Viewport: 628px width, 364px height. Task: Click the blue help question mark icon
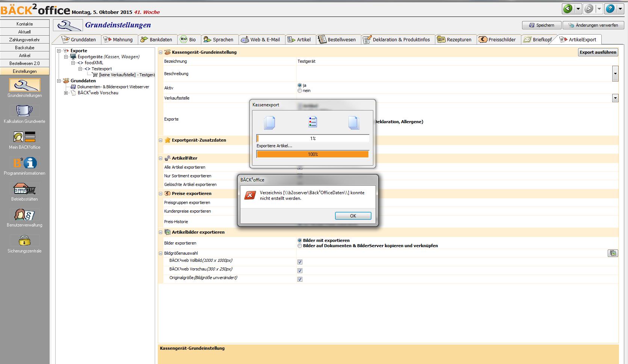(610, 9)
